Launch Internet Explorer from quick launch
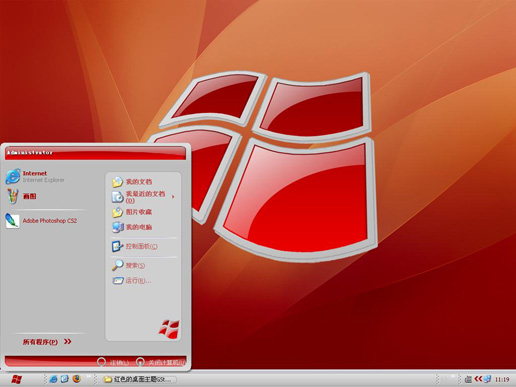This screenshot has height=387, width=516. pos(53,379)
